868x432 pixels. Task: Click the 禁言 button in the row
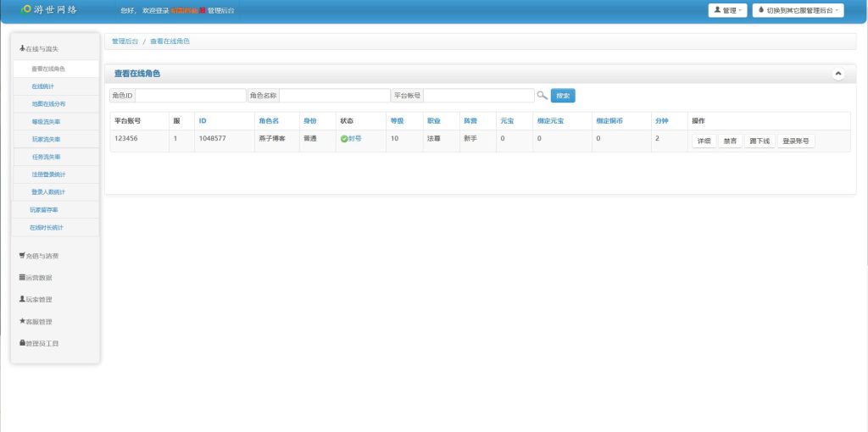(730, 141)
